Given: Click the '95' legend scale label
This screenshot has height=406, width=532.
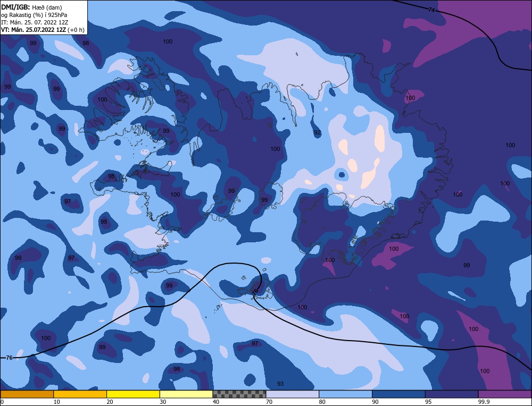Looking at the screenshot, I should point(428,402).
